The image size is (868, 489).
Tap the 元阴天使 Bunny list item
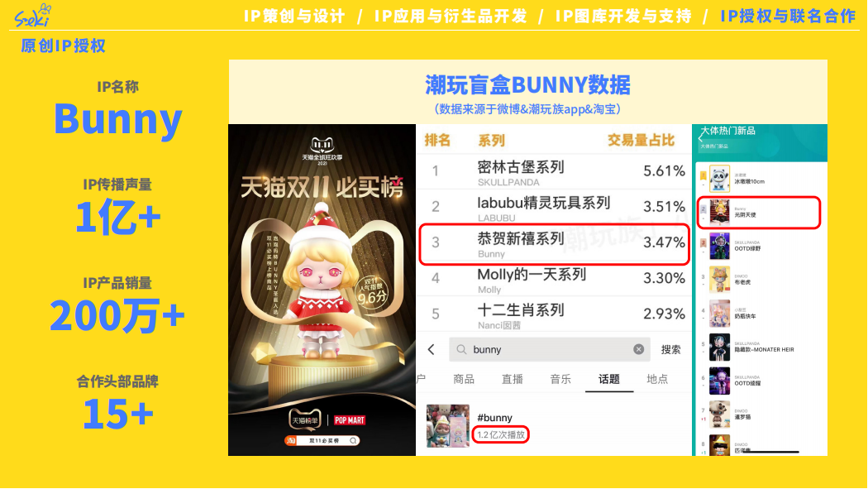coord(759,212)
